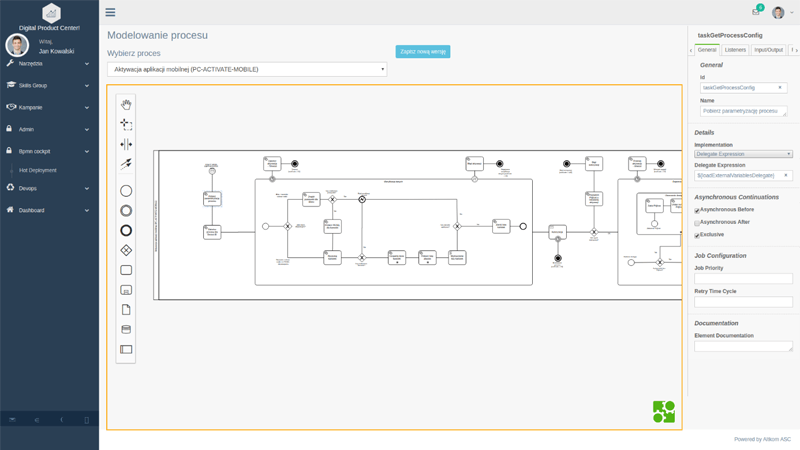800x450 pixels.
Task: Open the Implementation dropdown
Action: (x=743, y=154)
